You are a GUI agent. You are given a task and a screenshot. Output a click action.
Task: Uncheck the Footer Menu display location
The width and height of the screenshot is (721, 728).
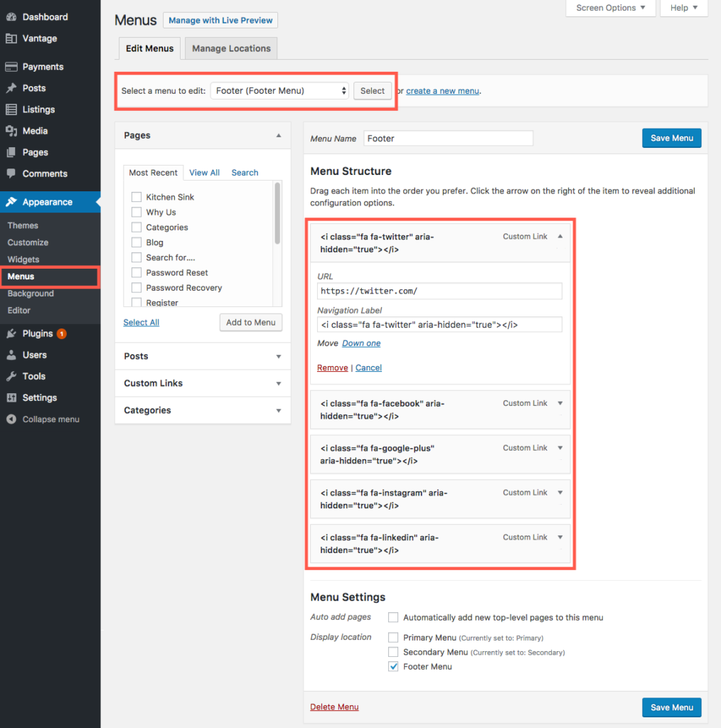click(x=393, y=666)
